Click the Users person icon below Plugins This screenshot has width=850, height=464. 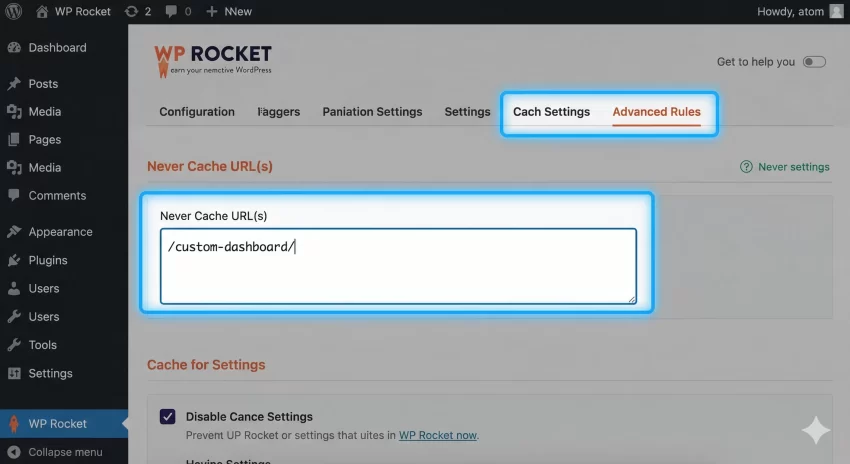(14, 288)
